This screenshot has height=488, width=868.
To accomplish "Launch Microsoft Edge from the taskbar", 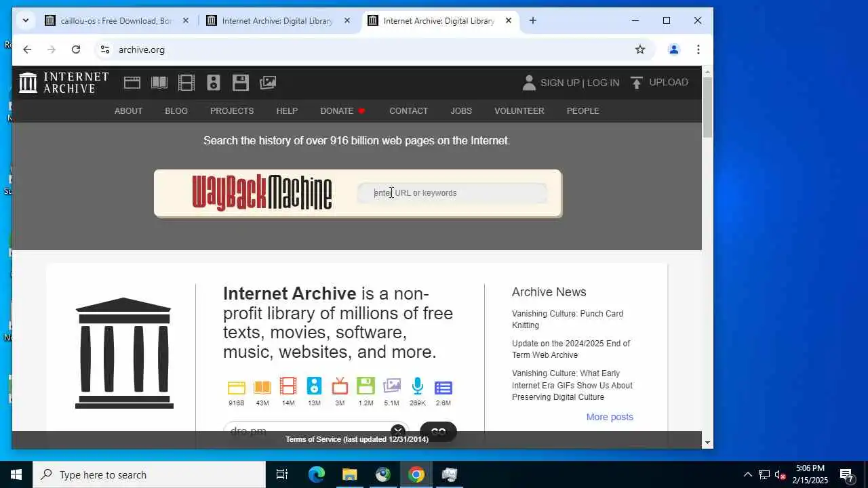I will point(317,474).
